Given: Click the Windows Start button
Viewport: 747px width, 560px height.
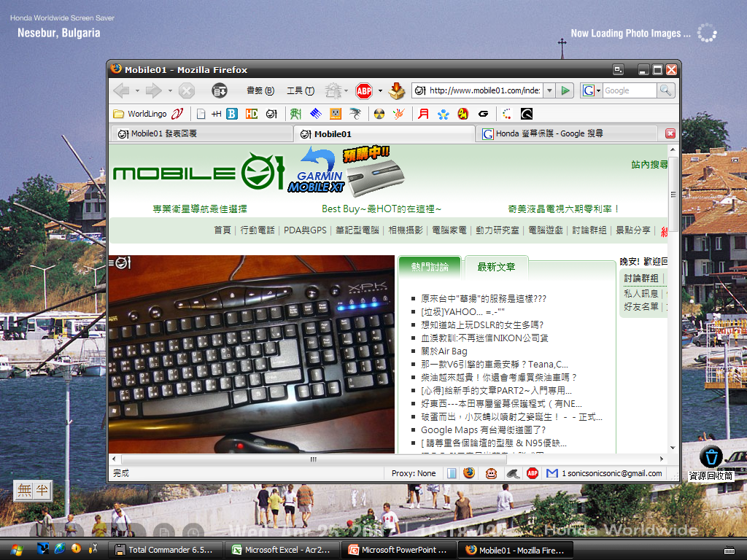Looking at the screenshot, I should (17, 550).
